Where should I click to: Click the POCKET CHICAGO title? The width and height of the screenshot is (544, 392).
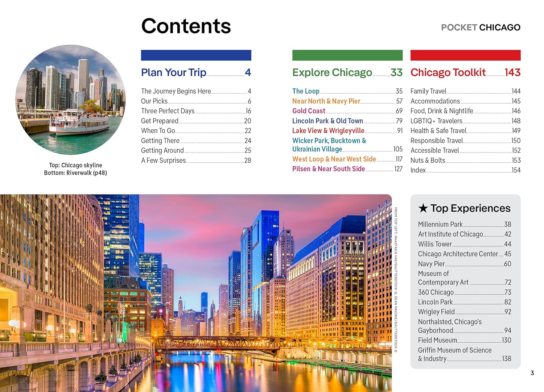tap(481, 28)
